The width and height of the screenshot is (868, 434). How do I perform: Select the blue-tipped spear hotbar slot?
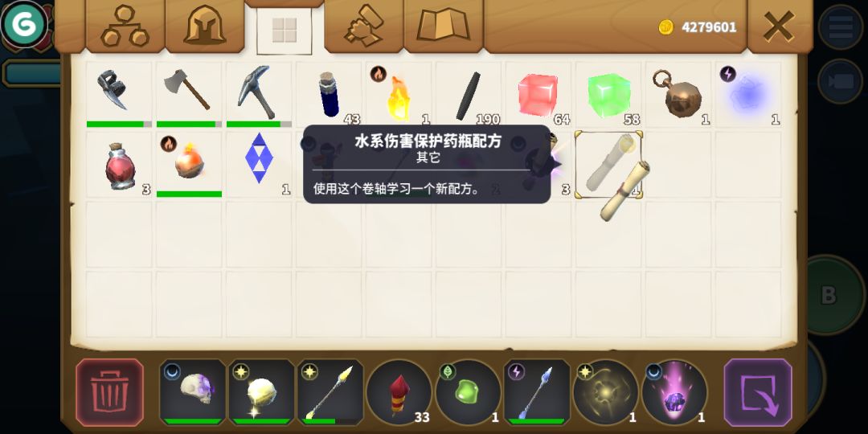tap(537, 392)
